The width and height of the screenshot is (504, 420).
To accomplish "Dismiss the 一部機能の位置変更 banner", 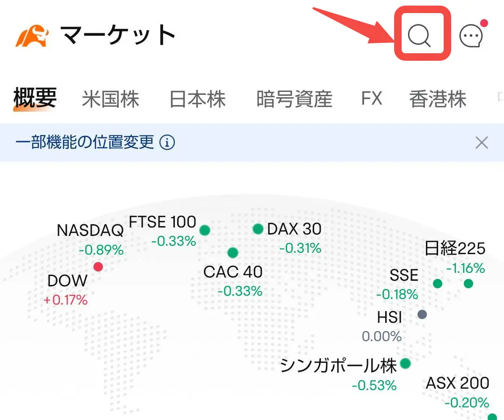I will point(481,142).
